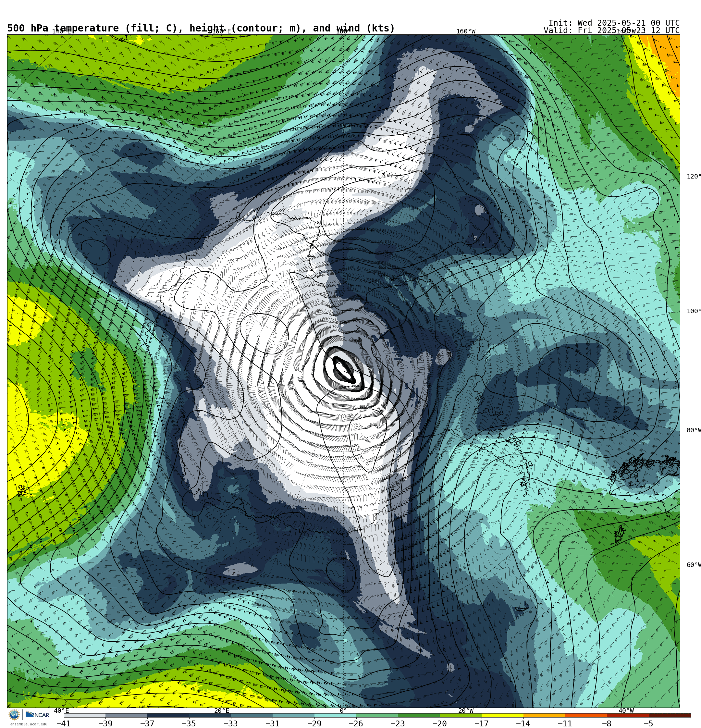Pick the dark blue swatch between -35 and -33
701x728 pixels.
[210, 715]
